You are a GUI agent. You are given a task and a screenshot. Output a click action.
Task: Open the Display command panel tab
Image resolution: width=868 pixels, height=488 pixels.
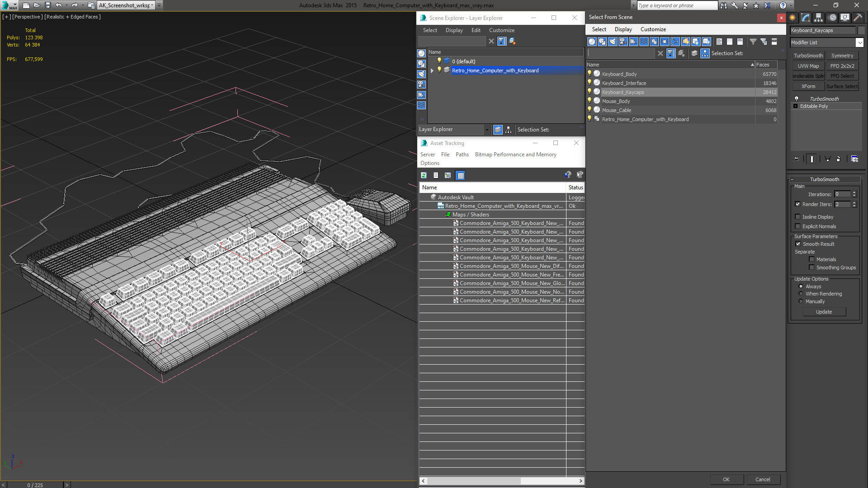pyautogui.click(x=844, y=18)
